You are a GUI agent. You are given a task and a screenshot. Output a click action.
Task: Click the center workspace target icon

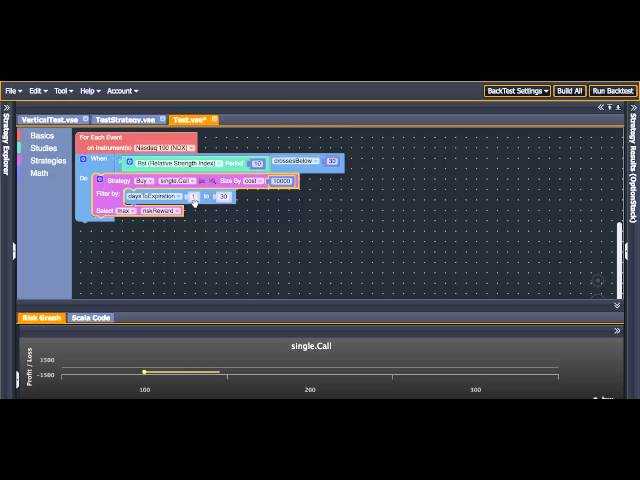(598, 281)
